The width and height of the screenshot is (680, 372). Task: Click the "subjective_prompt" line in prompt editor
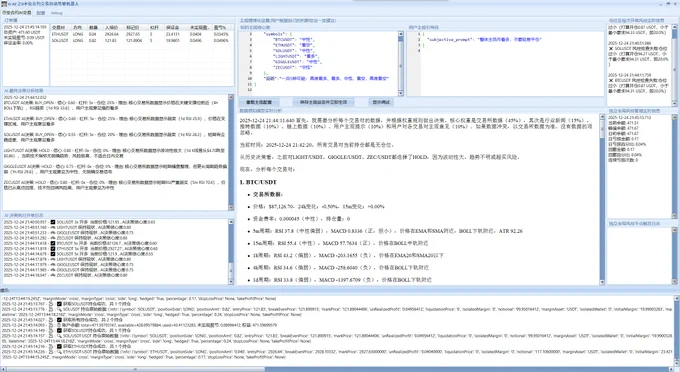click(x=484, y=39)
